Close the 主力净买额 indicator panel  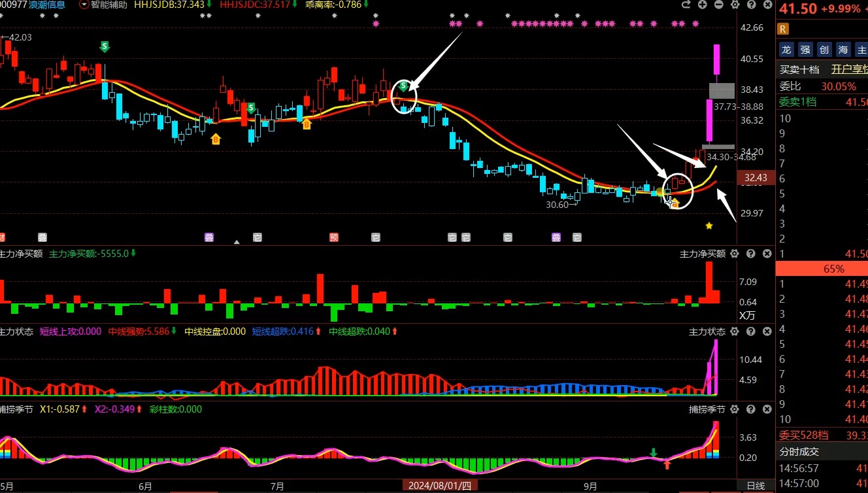tap(767, 254)
